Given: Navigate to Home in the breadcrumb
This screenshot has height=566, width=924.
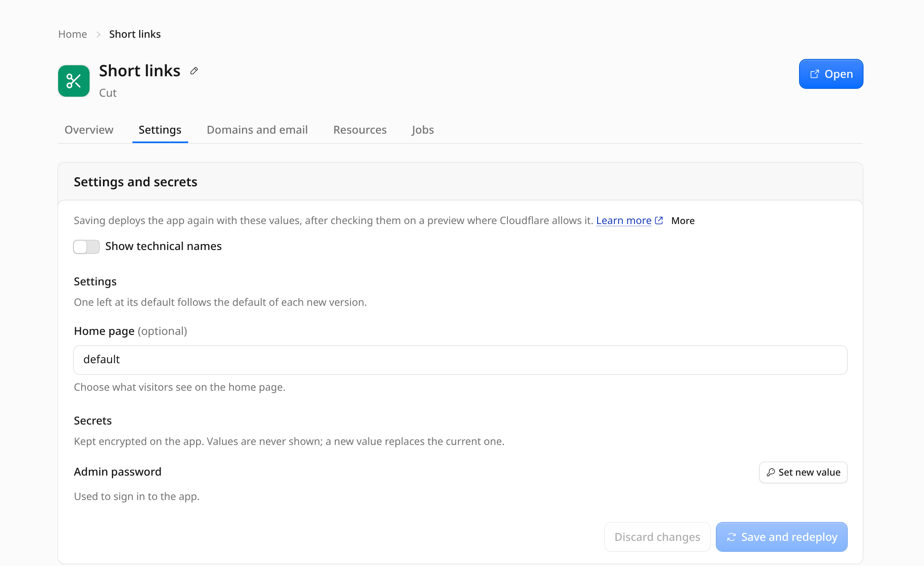Looking at the screenshot, I should [73, 34].
